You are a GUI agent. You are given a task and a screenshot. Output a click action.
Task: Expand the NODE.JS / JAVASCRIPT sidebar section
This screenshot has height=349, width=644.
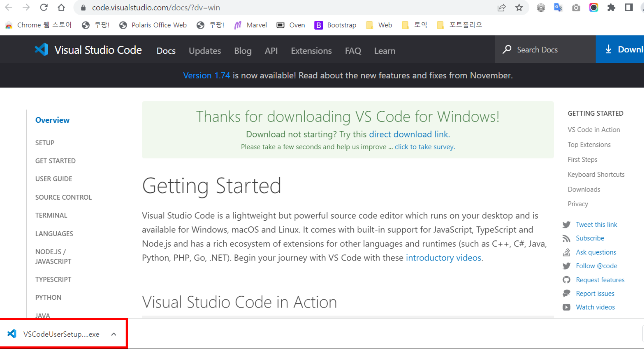[x=53, y=257]
